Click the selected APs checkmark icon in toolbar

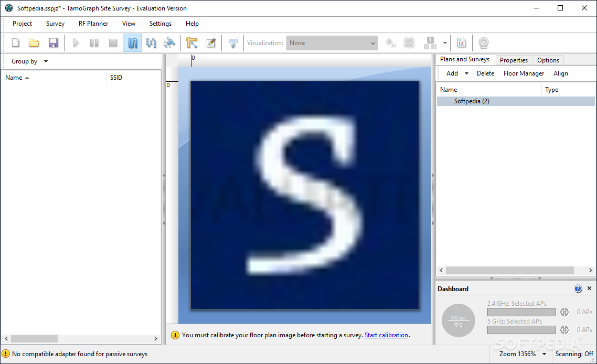[391, 43]
